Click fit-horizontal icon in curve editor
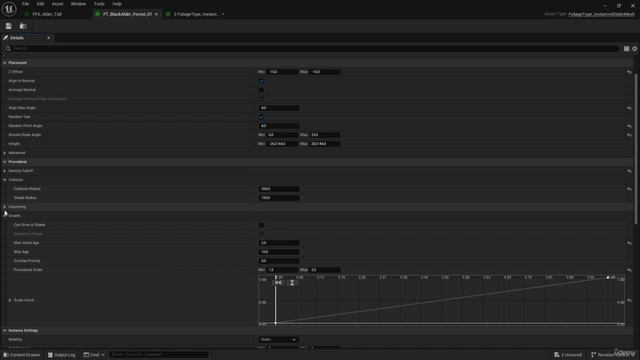Screen dimensions: 640x360 [278, 283]
